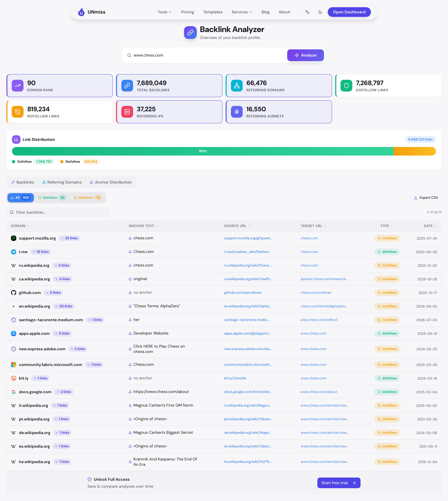Viewport: 448px width, 501px height.
Task: Click the ru.wikipedia.org Wikipedia favicon
Action: [x=14, y=265]
